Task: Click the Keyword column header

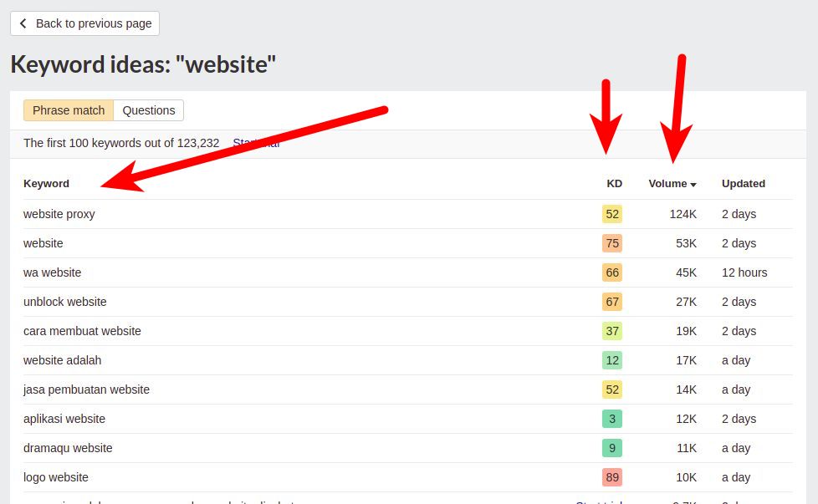Action: pos(46,184)
